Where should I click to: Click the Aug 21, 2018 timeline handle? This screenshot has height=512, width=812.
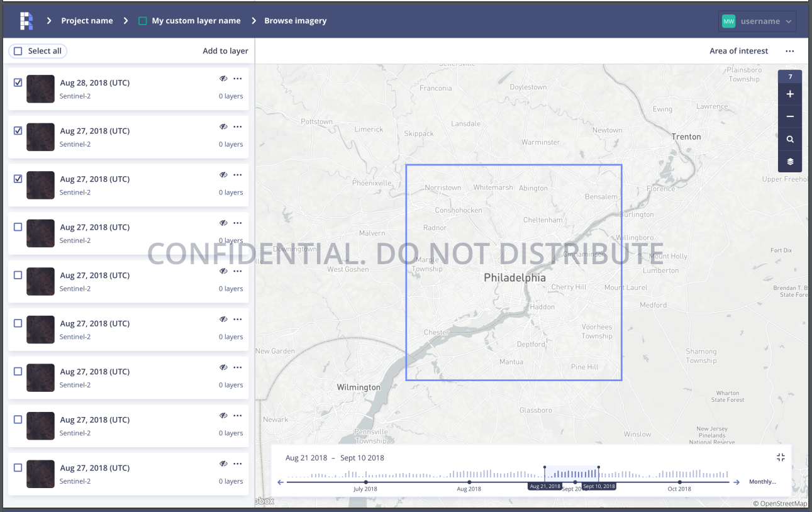[545, 467]
